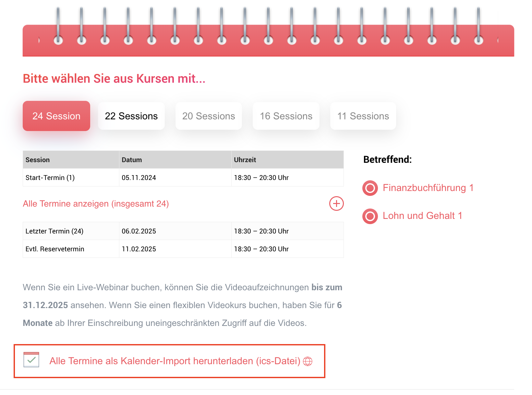Image resolution: width=532 pixels, height=395 pixels.
Task: Click the bold '31.12.2025' date text
Action: (45, 305)
